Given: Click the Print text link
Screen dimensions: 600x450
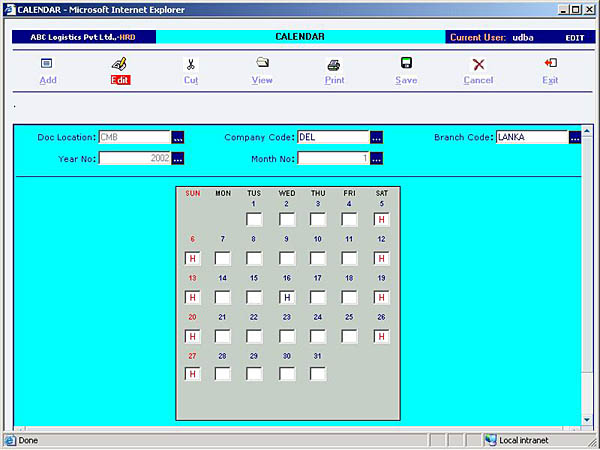Looking at the screenshot, I should coord(334,80).
